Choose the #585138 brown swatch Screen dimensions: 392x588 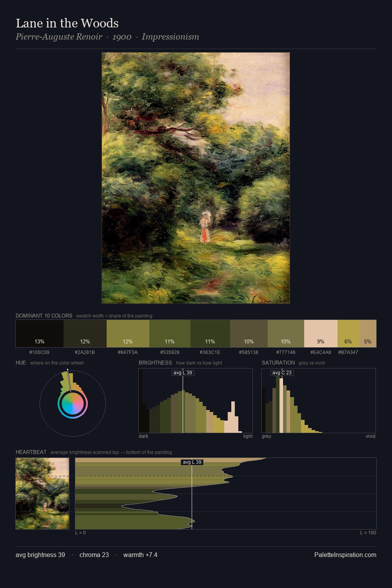coord(249,334)
